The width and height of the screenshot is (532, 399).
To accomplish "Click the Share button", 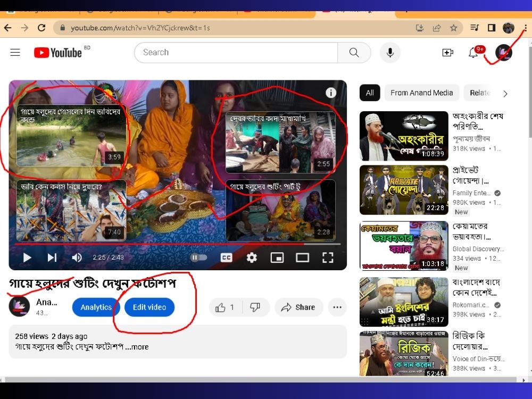I will coord(298,307).
